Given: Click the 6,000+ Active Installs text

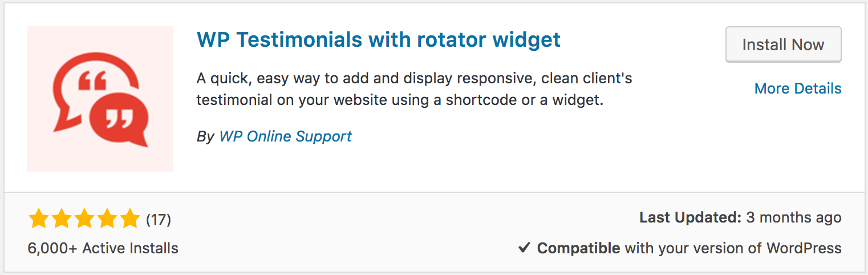Looking at the screenshot, I should 103,248.
